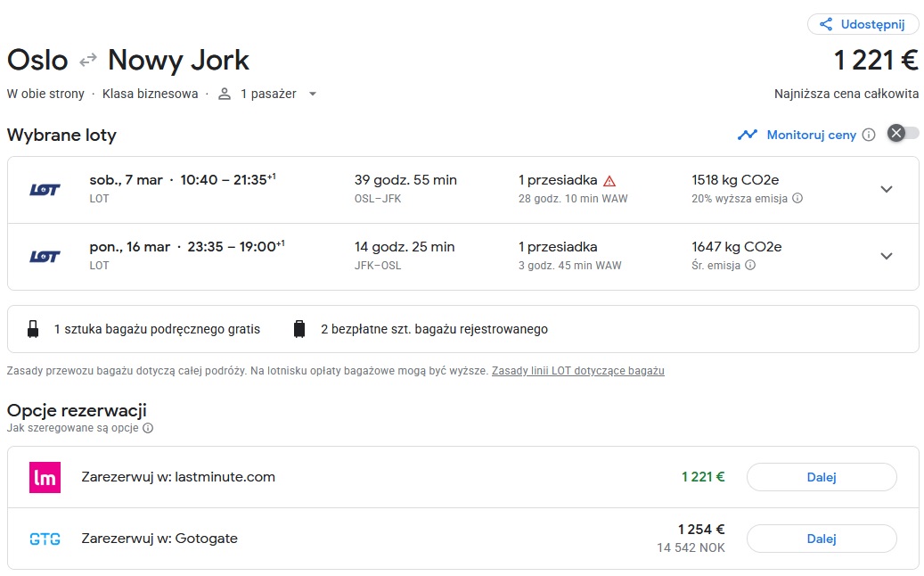Click the '3 godz. 45 min WAW' layover text

[x=570, y=266]
